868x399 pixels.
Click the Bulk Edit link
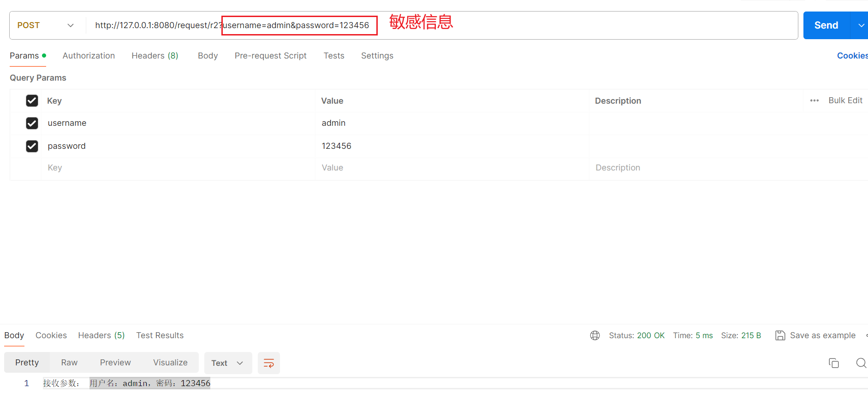(845, 100)
